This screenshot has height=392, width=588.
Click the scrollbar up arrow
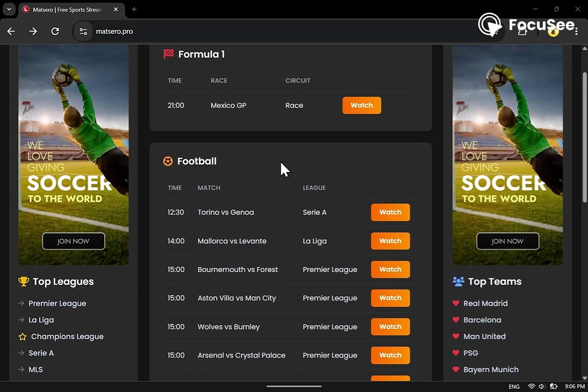tap(585, 48)
